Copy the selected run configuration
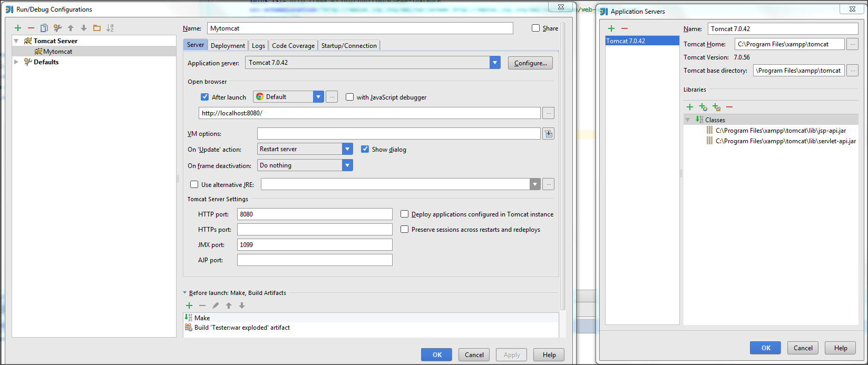 pos(44,28)
